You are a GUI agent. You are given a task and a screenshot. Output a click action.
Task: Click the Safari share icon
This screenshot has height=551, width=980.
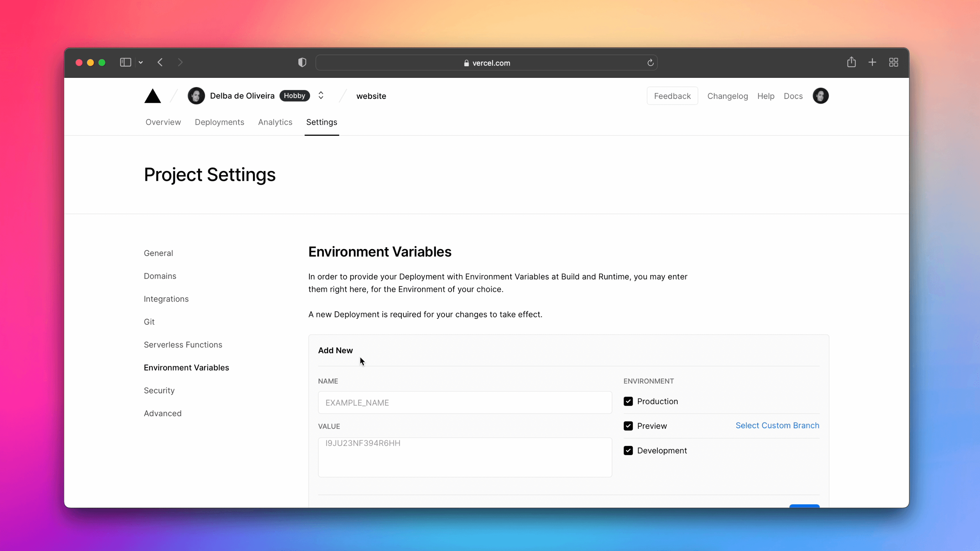click(x=851, y=62)
